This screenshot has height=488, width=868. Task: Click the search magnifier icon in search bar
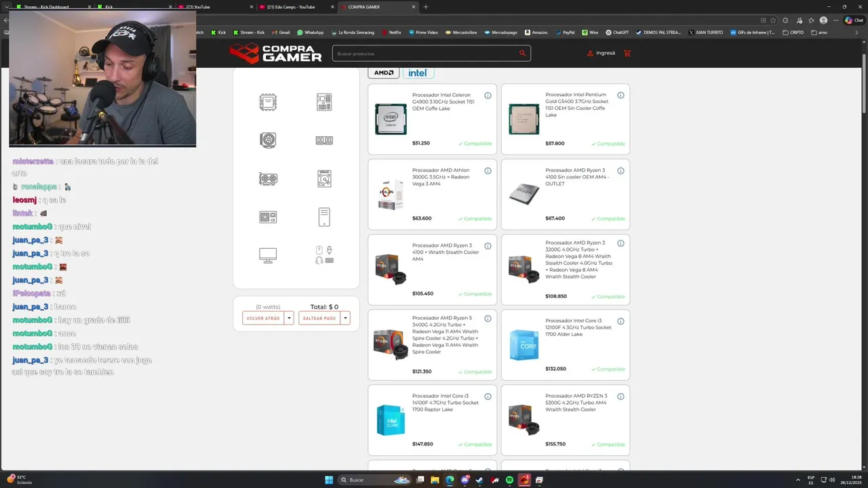522,53
